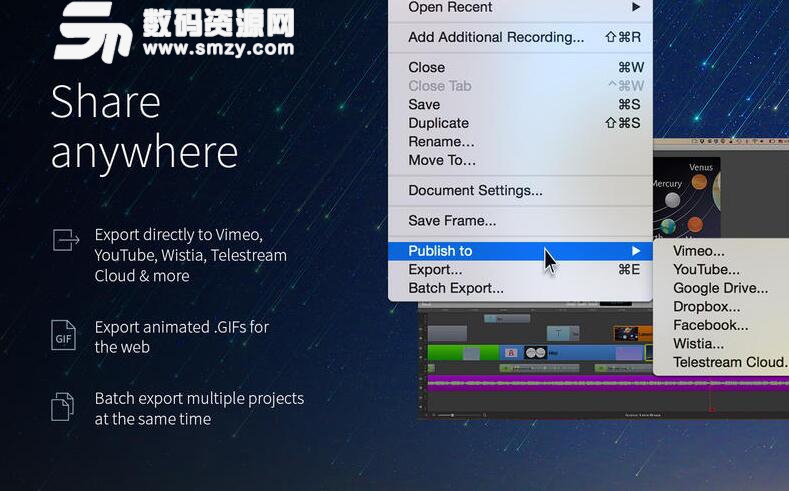Screen dimensions: 789x491
Task: Select YouTube… in publish submenu
Action: click(706, 269)
